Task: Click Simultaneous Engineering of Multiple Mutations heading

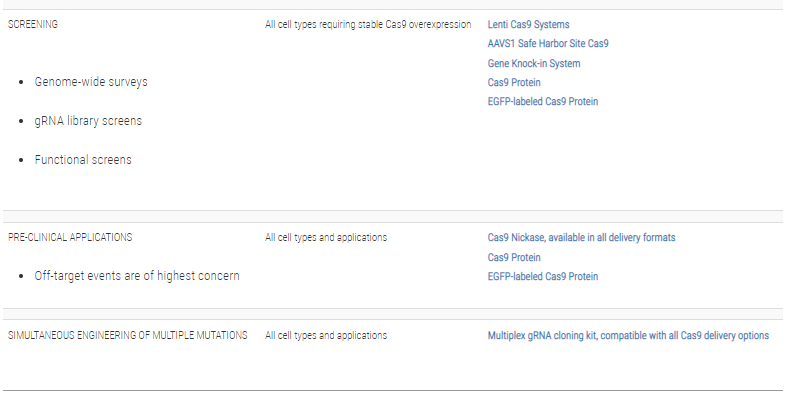Action: pos(128,335)
